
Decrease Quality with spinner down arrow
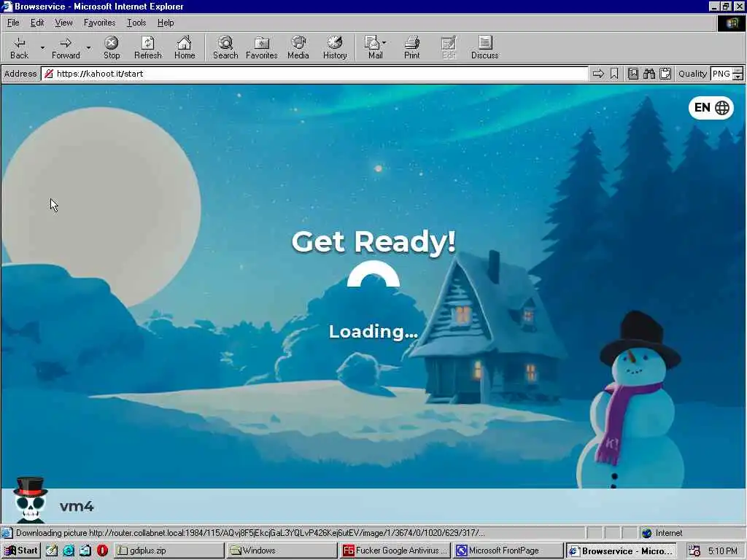738,77
